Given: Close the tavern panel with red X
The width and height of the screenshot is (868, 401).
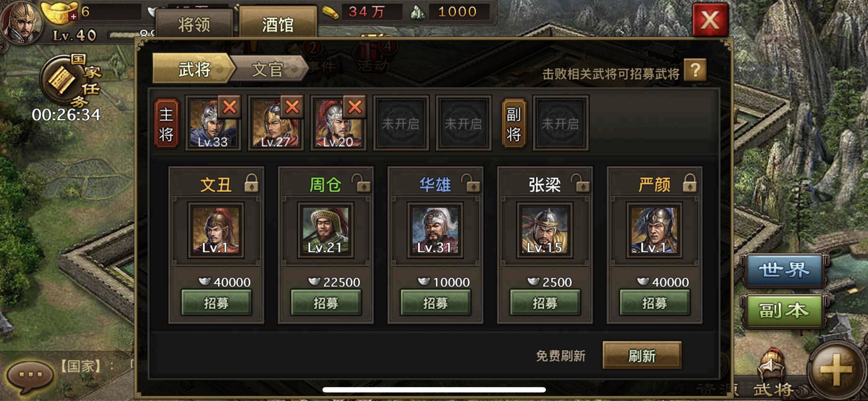Looking at the screenshot, I should (710, 20).
